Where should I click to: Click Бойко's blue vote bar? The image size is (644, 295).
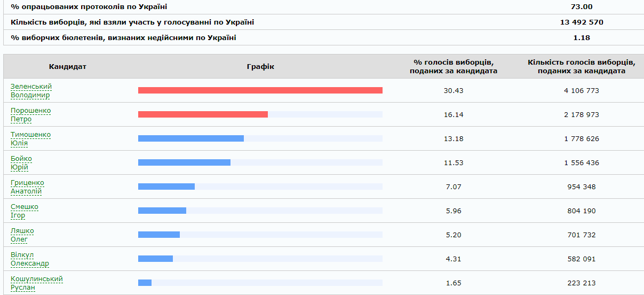tap(184, 162)
